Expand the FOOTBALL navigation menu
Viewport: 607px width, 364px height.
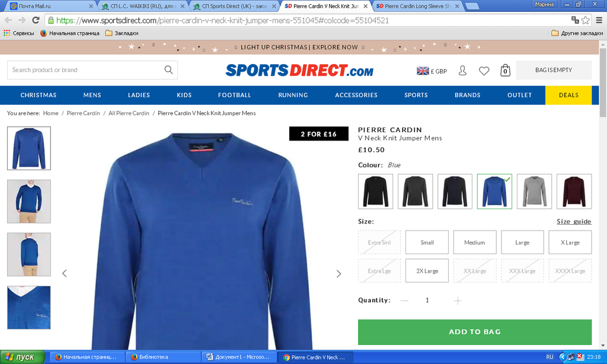(x=235, y=95)
